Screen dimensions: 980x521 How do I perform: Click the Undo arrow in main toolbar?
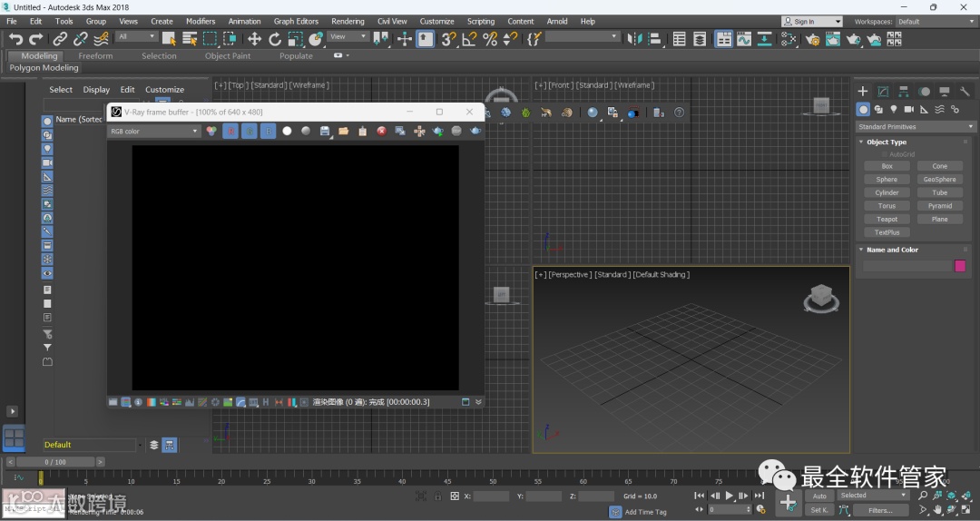click(15, 39)
